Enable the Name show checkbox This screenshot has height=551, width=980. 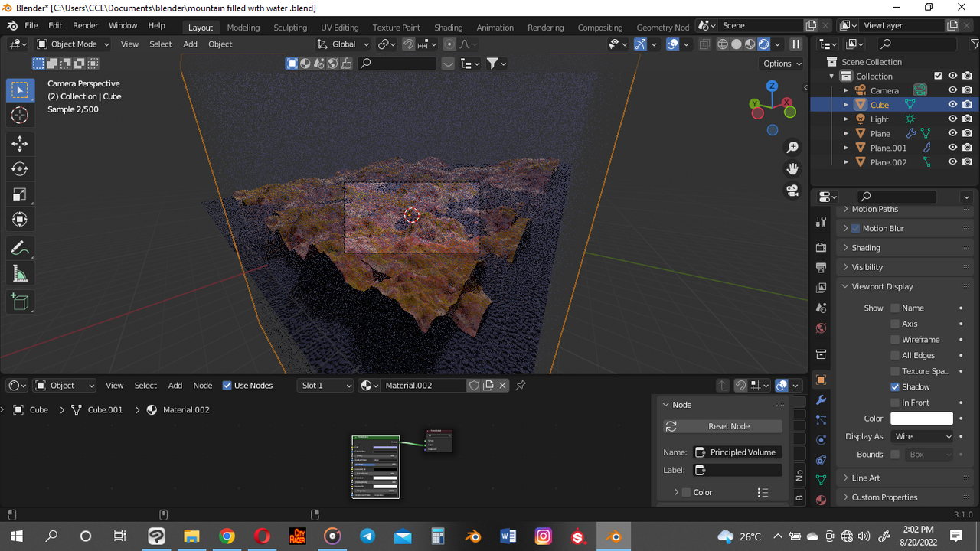pos(895,308)
